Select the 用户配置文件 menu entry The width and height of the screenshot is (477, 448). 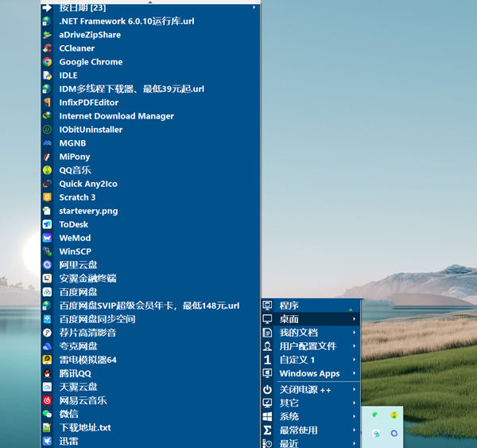[308, 346]
